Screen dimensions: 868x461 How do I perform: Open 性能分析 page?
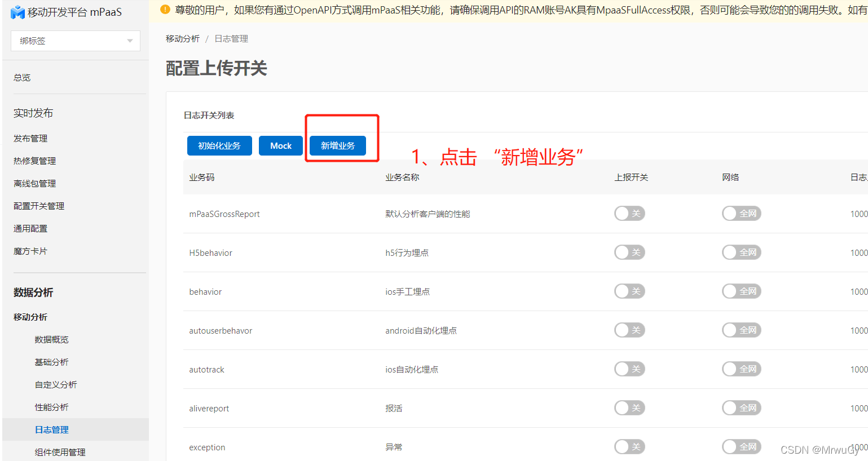pos(51,407)
